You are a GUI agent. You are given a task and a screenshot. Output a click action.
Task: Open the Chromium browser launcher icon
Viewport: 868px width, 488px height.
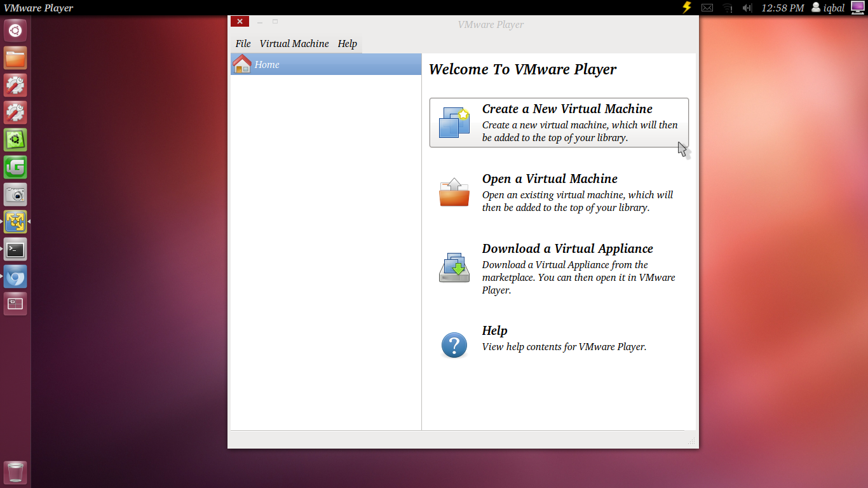point(15,276)
